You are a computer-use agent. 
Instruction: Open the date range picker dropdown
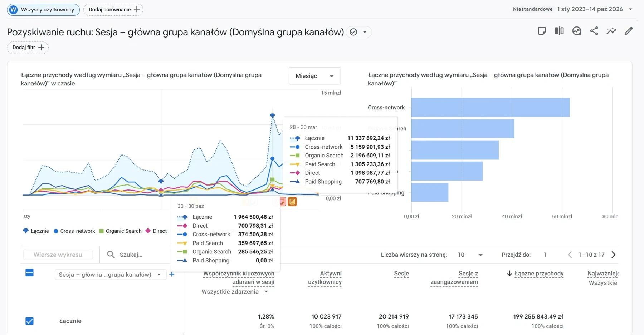(x=630, y=9)
